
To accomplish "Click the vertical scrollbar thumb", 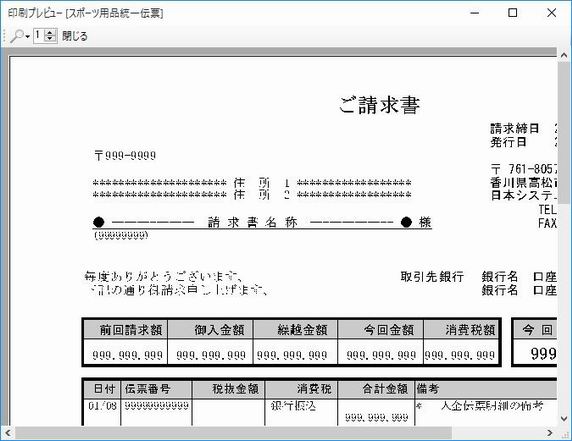I will (564, 134).
